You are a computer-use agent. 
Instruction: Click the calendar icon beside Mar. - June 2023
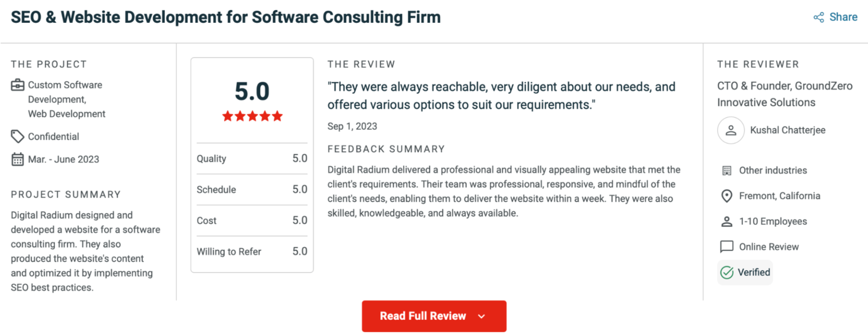(18, 159)
